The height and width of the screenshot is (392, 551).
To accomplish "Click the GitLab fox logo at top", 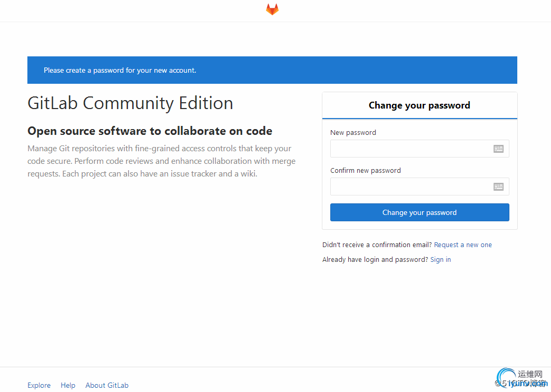I will point(272,9).
